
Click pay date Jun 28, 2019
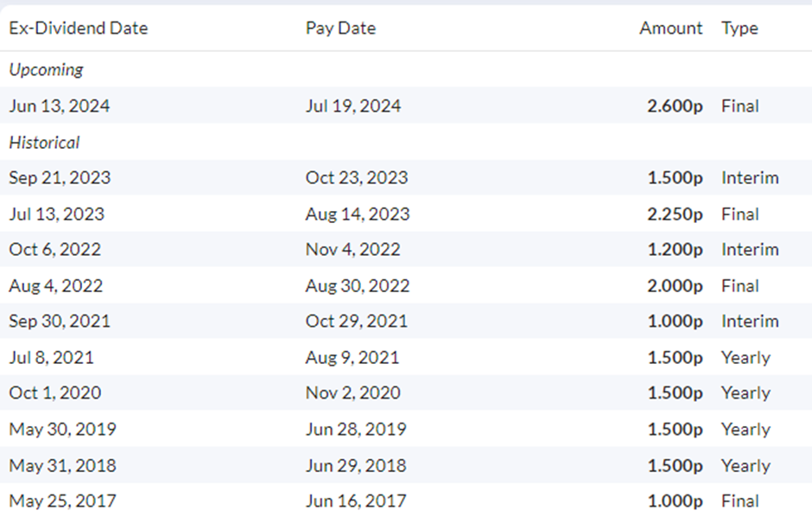click(x=356, y=429)
